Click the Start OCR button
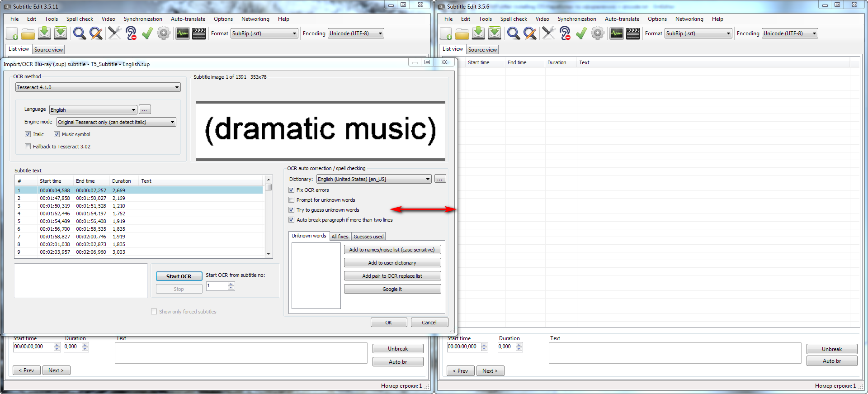This screenshot has height=394, width=868. coord(179,276)
